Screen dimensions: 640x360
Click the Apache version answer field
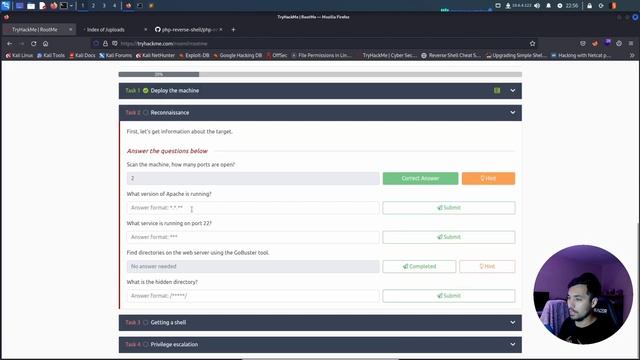253,208
